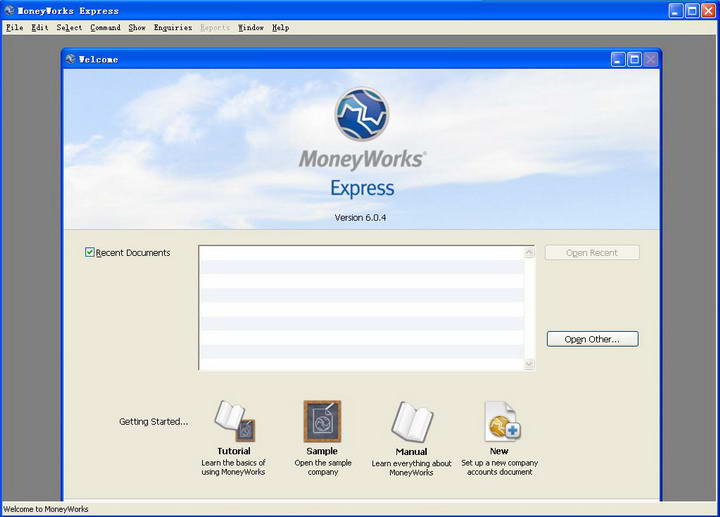Click the 'Version 6.0.4' text
This screenshot has width=720, height=517.
tap(360, 218)
